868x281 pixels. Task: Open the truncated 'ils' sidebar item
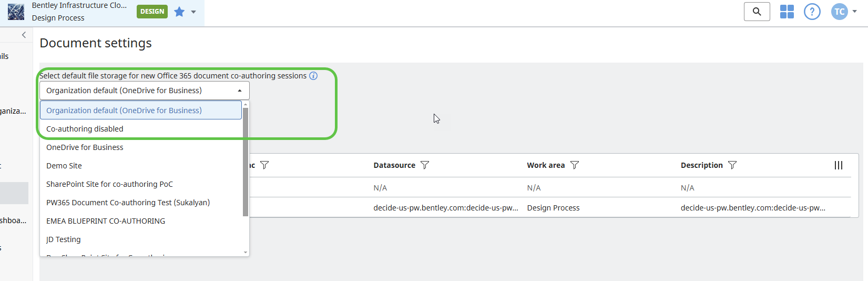coord(4,56)
